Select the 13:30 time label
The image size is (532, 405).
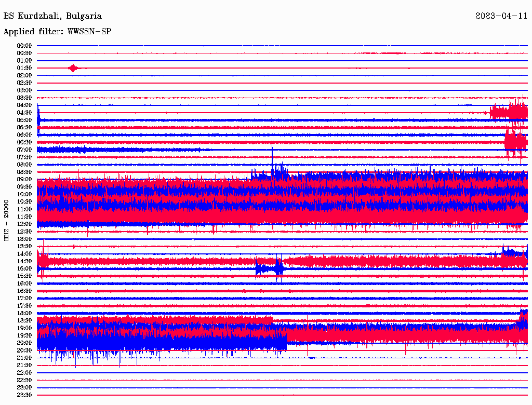pos(24,246)
